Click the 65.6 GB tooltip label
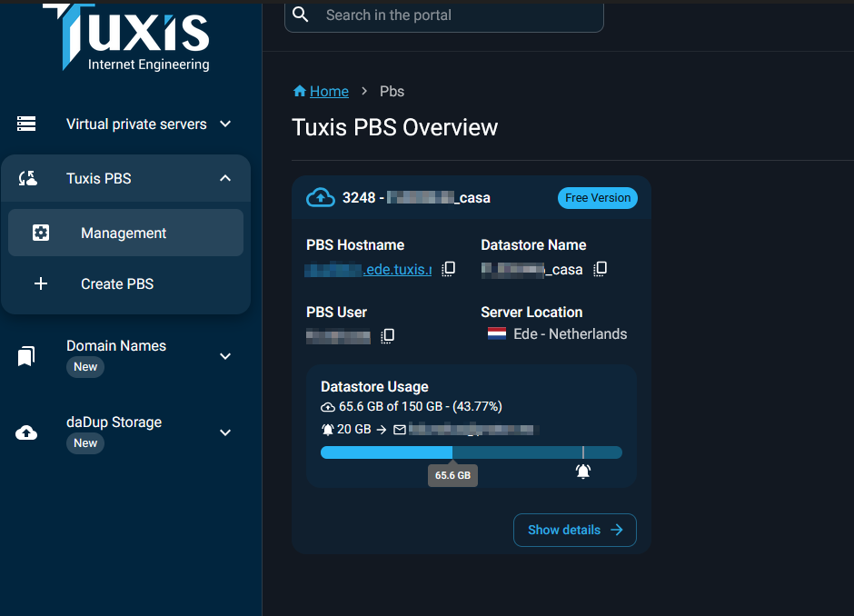The width and height of the screenshot is (854, 616). coord(452,475)
